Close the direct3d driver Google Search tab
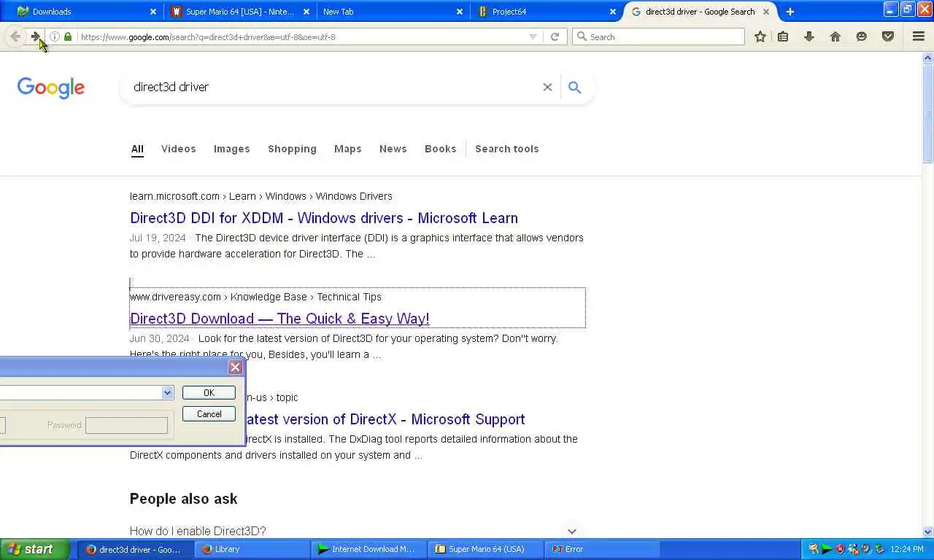The width and height of the screenshot is (934, 560). [x=766, y=12]
